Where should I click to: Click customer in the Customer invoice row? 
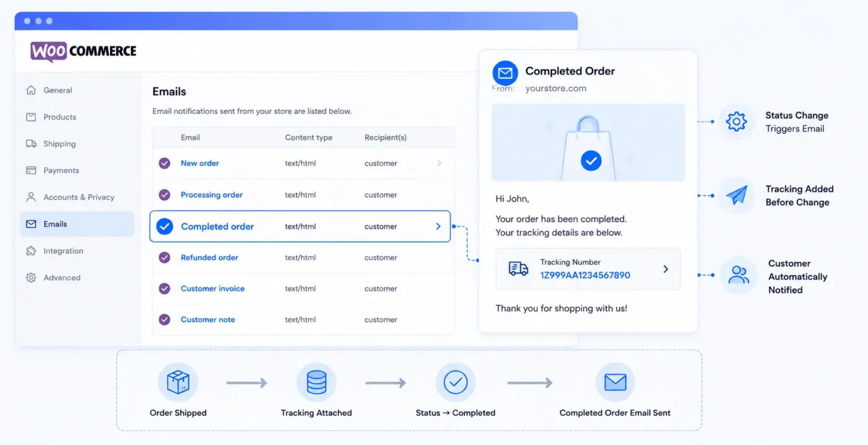tap(381, 289)
